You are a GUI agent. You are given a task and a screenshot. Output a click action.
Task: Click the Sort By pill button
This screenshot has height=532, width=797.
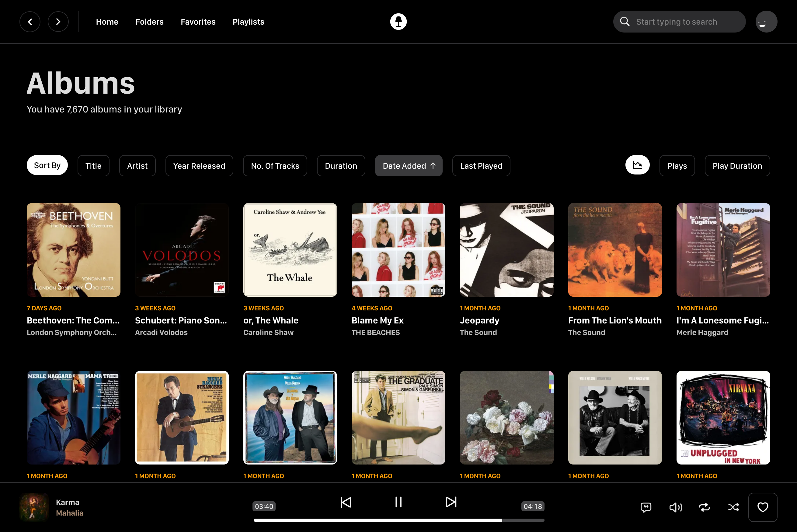coord(47,165)
